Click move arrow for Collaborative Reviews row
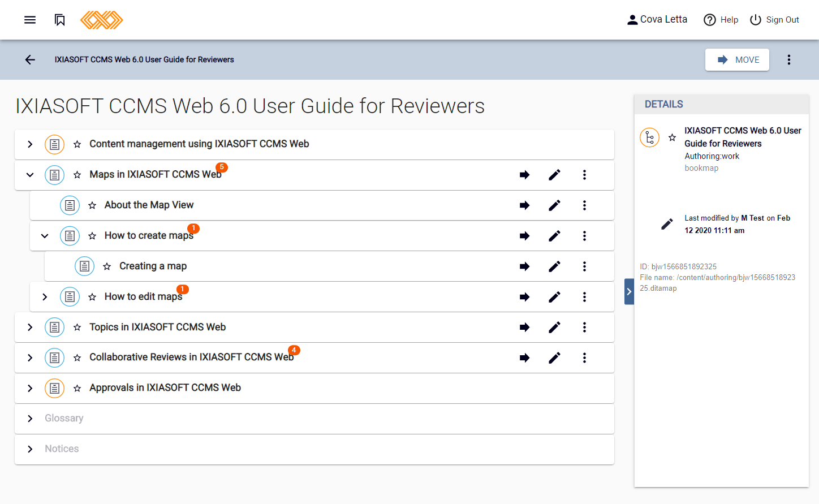The width and height of the screenshot is (819, 504). 524,358
